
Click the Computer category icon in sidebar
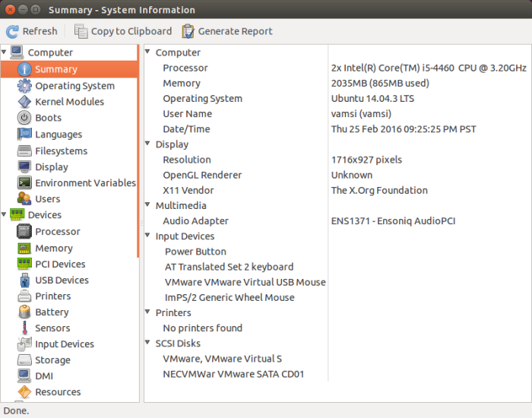coord(17,52)
